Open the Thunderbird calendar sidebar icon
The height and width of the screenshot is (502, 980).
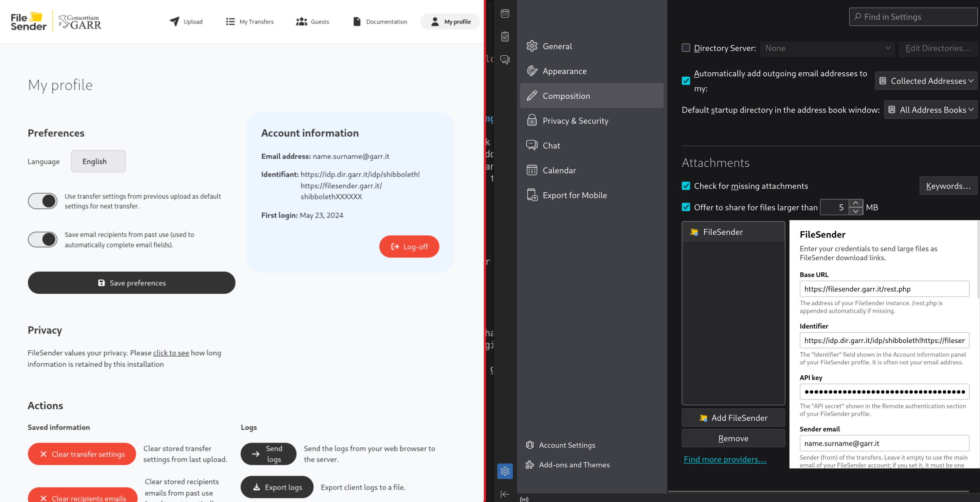505,14
